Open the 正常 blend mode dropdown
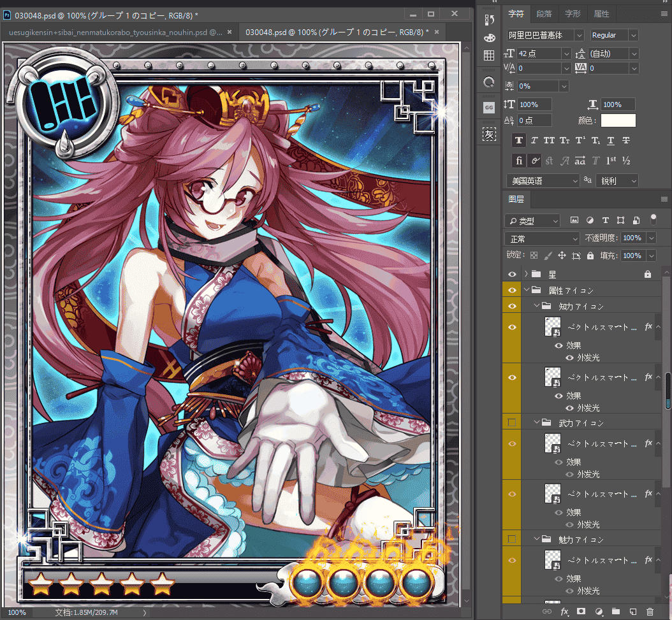 pyautogui.click(x=542, y=239)
